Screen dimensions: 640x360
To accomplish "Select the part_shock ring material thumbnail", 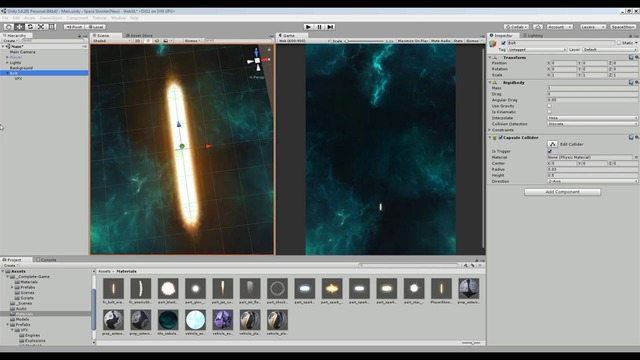I will click(x=277, y=289).
